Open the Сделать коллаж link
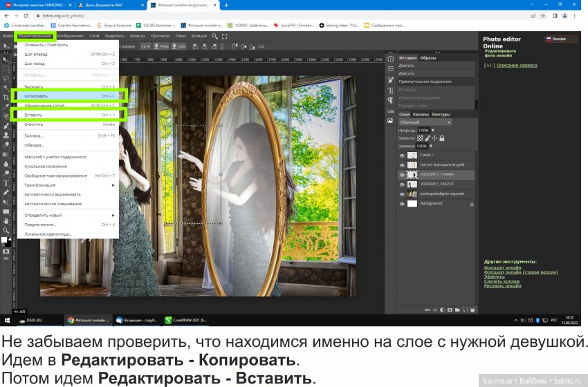Image resolution: width=588 pixels, height=387 pixels. (502, 281)
